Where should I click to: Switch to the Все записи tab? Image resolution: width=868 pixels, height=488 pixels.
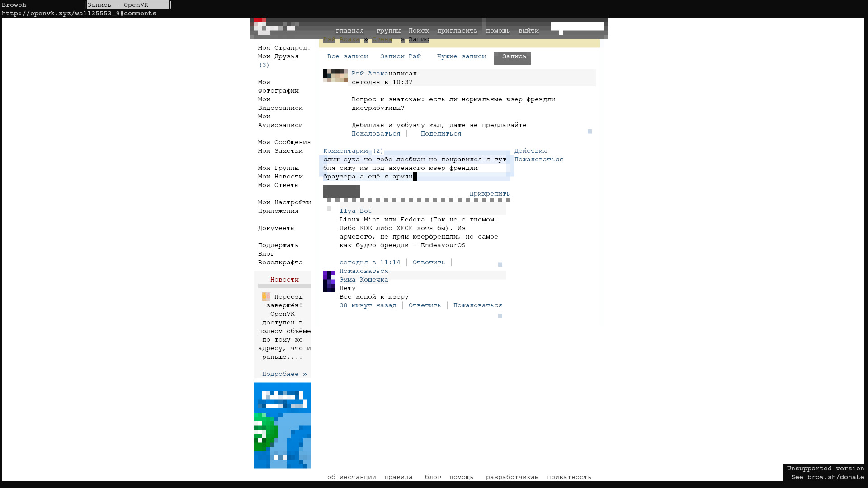click(x=347, y=56)
